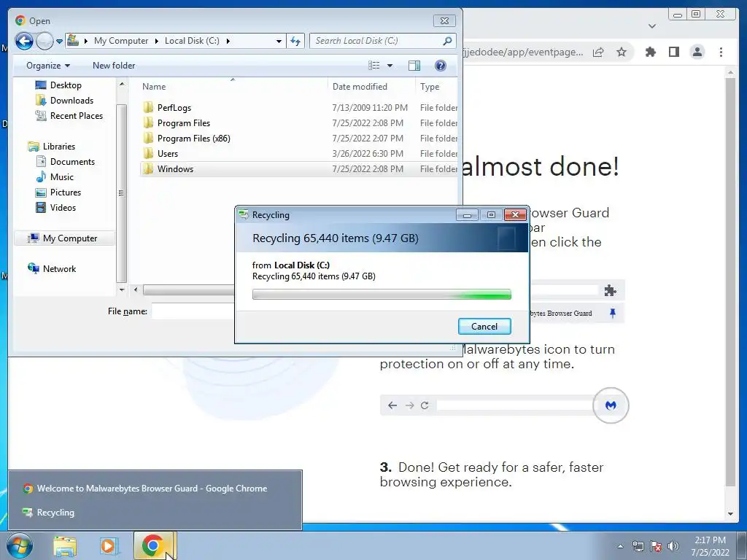Image resolution: width=747 pixels, height=560 pixels.
Task: Change the file view layout icon
Action: 374,66
